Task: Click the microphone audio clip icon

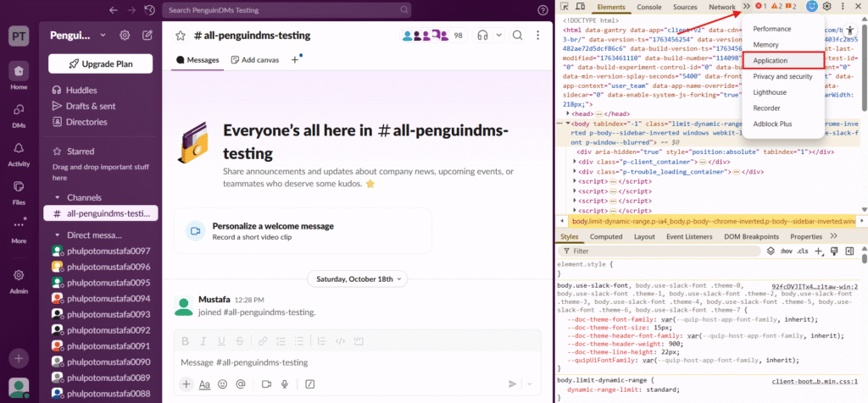Action: [x=285, y=384]
